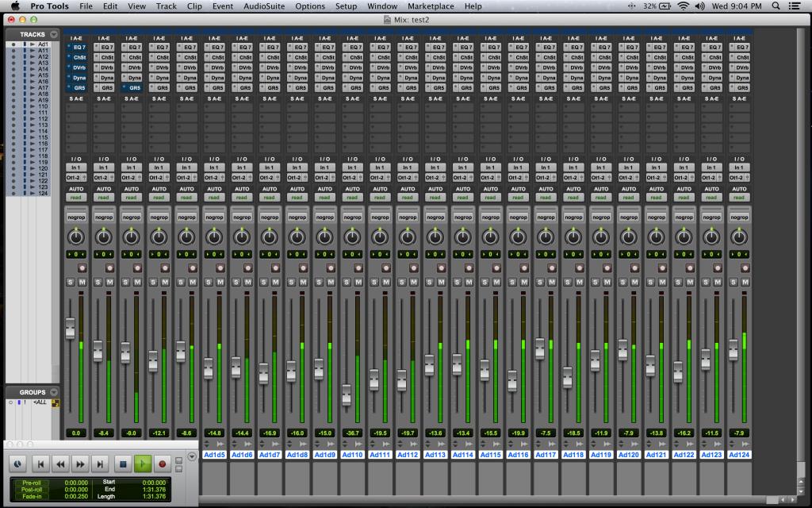This screenshot has width=812, height=508.
Task: Click automation mode 'read' button on Ad124
Action: pos(737,198)
